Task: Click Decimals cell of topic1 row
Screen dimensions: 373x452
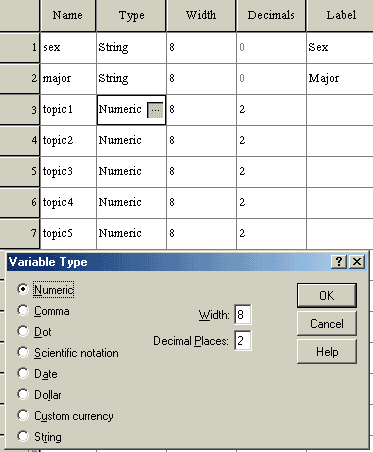Action: [x=271, y=109]
